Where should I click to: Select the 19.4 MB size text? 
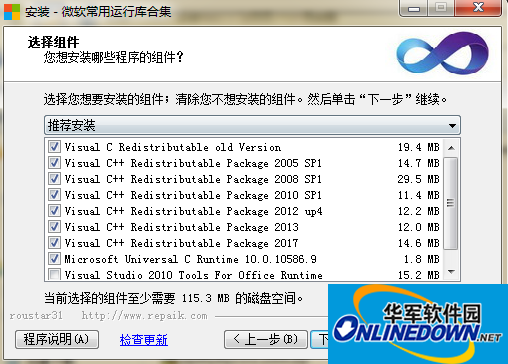click(419, 147)
